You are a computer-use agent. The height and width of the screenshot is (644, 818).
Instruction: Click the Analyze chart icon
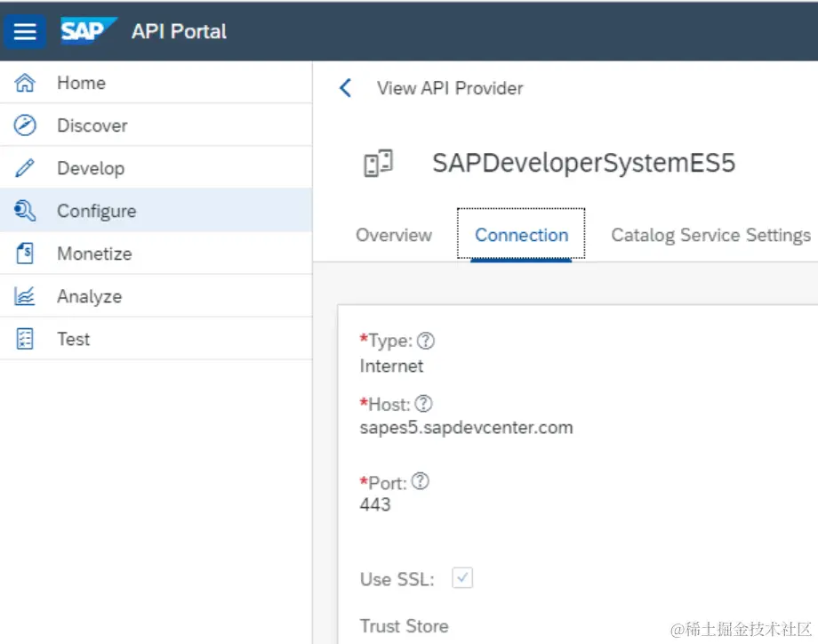pos(26,296)
